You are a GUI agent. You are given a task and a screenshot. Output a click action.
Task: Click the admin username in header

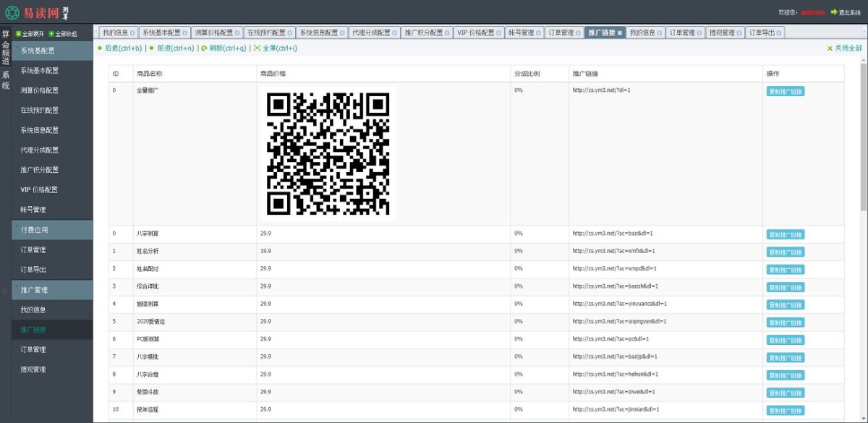click(x=813, y=12)
